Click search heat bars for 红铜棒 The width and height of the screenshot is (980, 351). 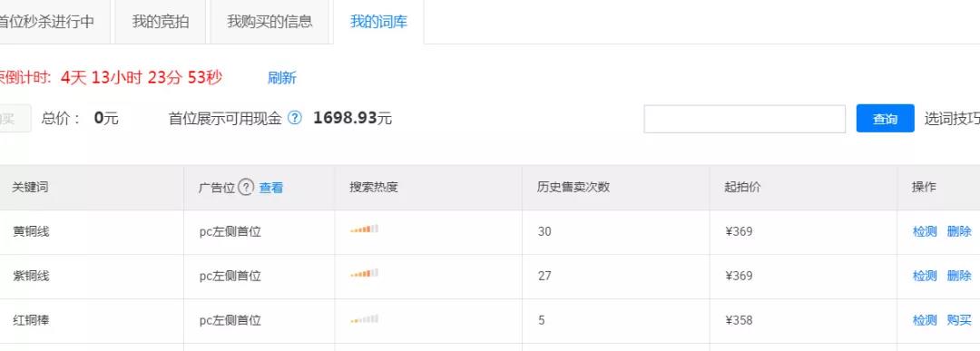click(x=365, y=318)
